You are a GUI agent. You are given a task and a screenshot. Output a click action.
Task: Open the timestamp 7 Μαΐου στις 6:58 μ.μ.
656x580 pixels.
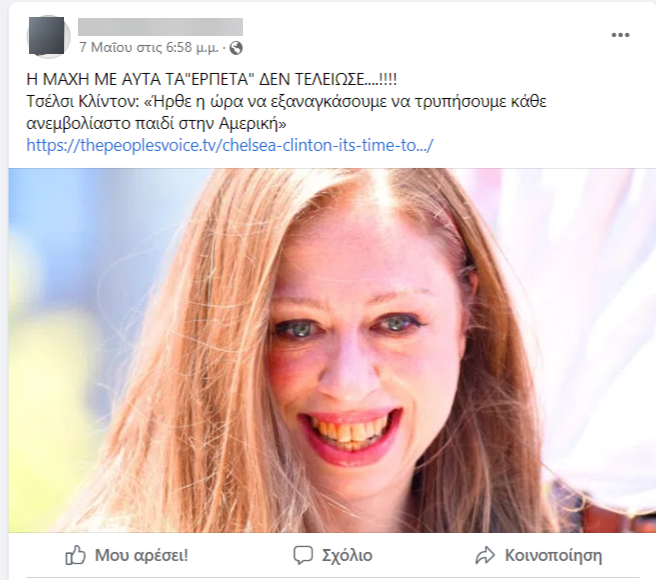(149, 48)
